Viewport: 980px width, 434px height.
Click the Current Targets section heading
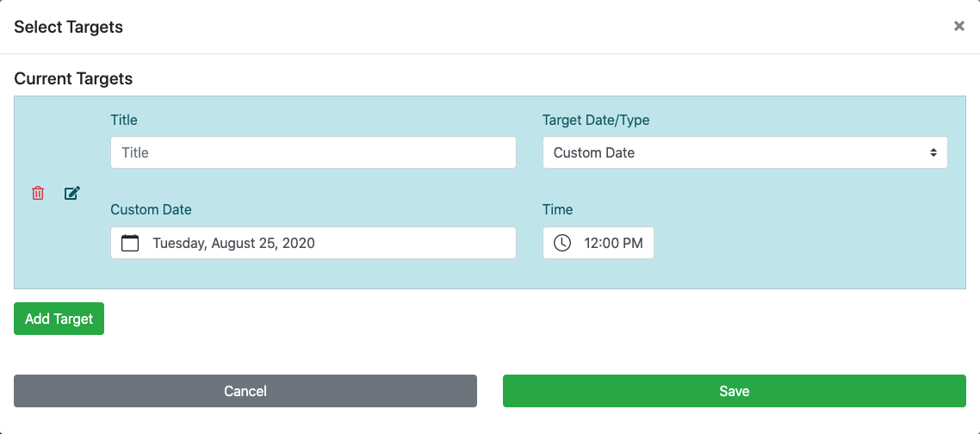pos(73,78)
